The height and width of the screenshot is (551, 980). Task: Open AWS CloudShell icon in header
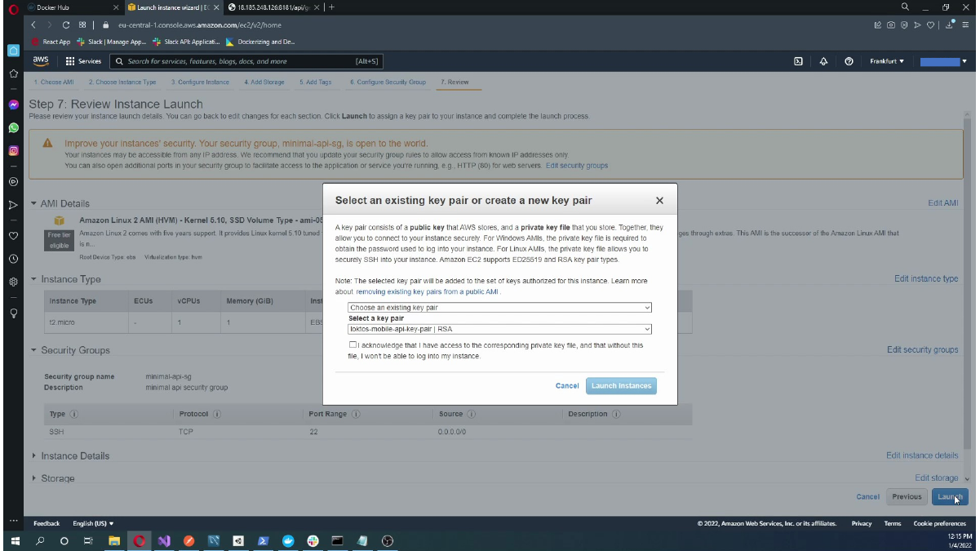(798, 61)
